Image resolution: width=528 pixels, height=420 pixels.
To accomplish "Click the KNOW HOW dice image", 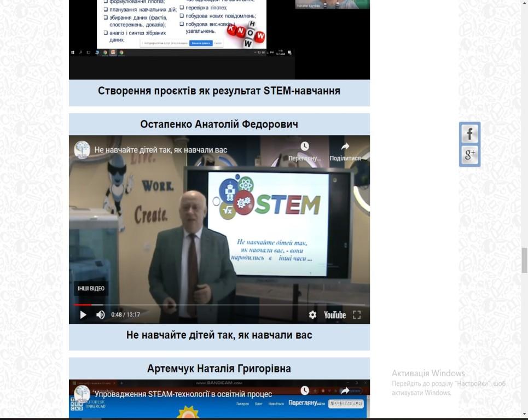I will (x=246, y=34).
